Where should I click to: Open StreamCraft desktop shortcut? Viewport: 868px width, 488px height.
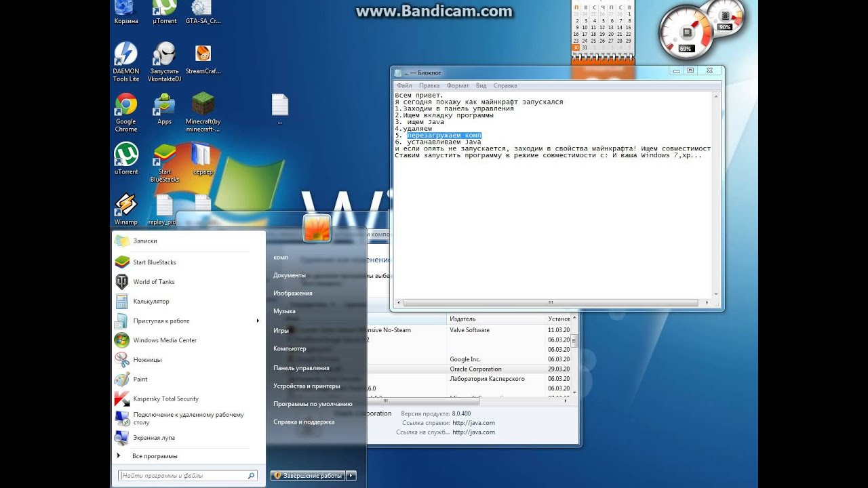[203, 59]
